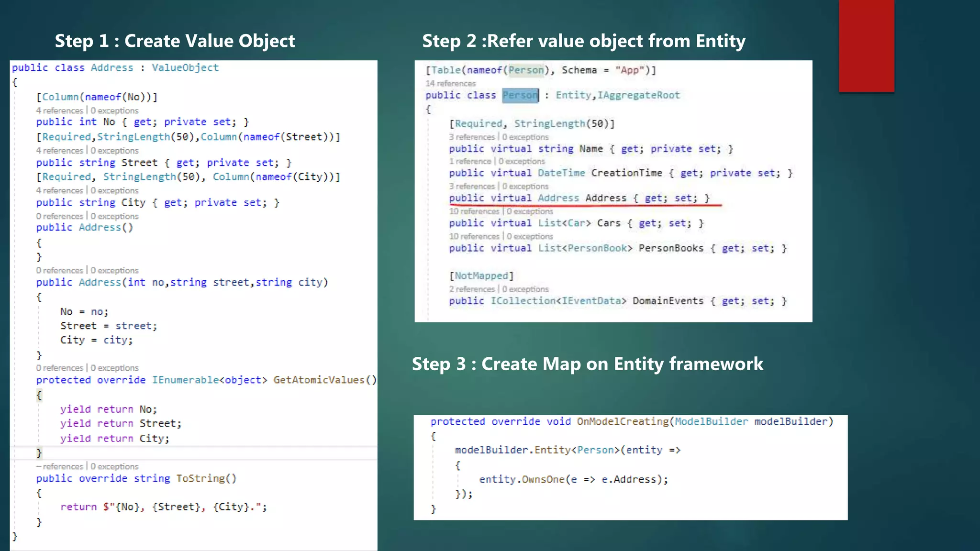980x551 pixels.
Task: Click the 'public string City' property line
Action: pos(158,203)
